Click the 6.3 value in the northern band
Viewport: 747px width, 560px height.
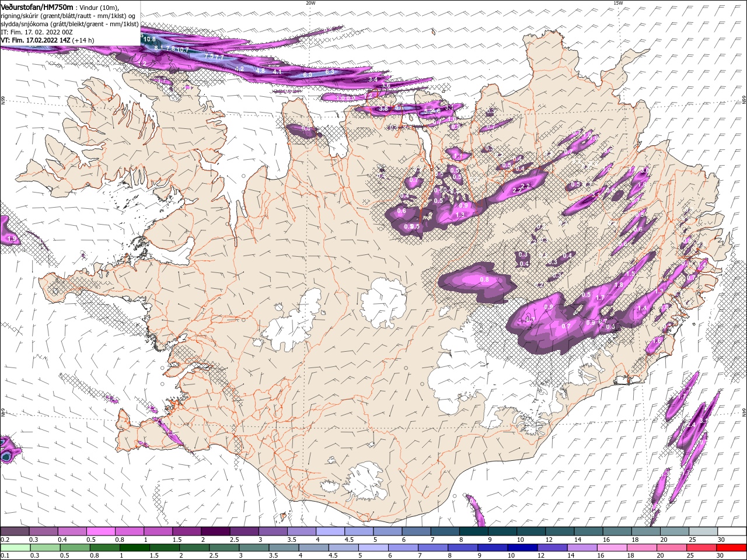click(x=329, y=72)
